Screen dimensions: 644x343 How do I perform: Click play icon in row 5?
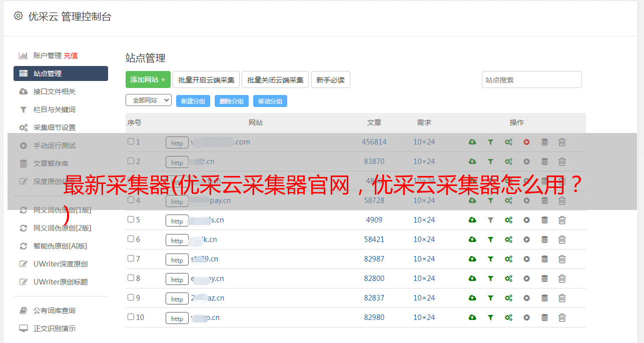point(526,220)
